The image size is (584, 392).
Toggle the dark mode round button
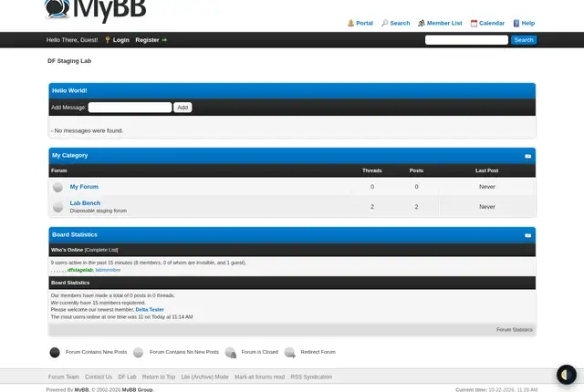[566, 375]
